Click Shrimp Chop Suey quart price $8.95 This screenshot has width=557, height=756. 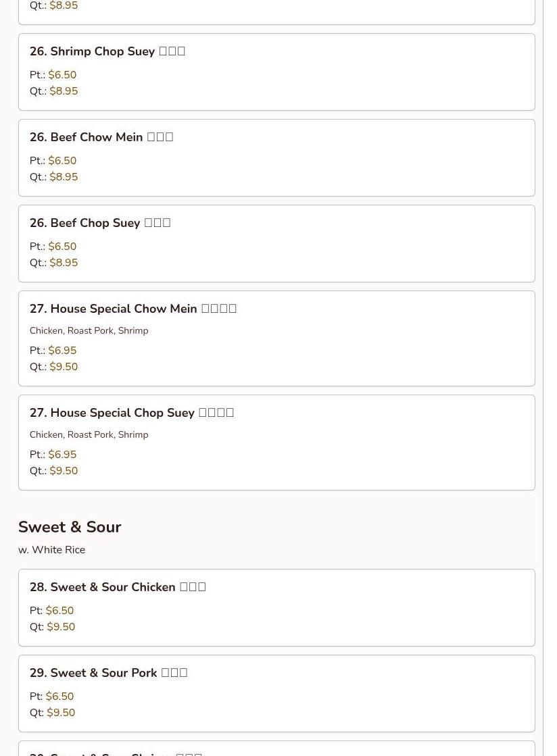coord(64,91)
